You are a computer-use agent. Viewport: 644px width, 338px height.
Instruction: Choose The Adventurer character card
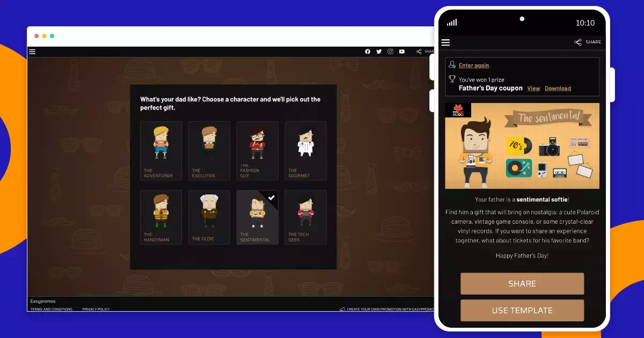[161, 151]
